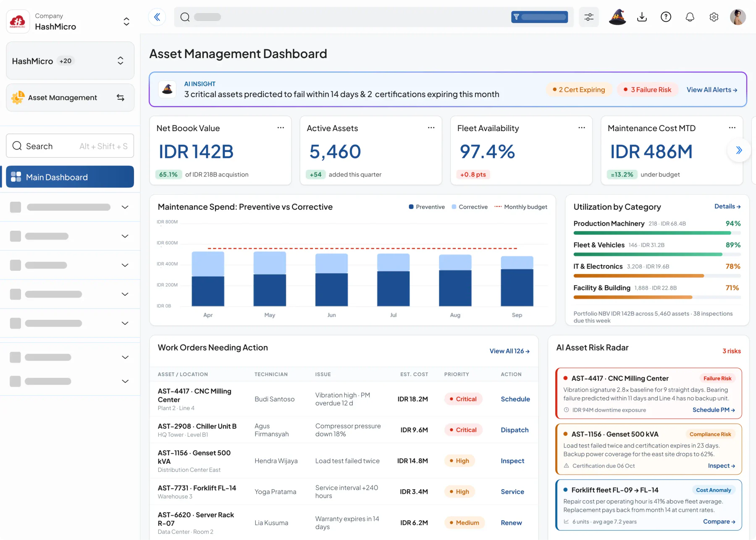The image size is (756, 540).
Task: Click Renew for Server Rack R-07
Action: [511, 523]
